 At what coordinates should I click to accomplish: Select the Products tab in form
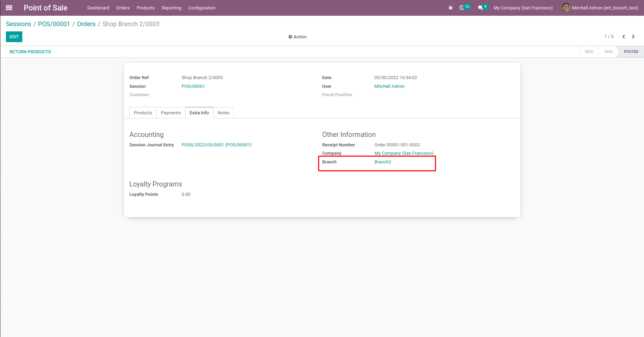coord(143,113)
